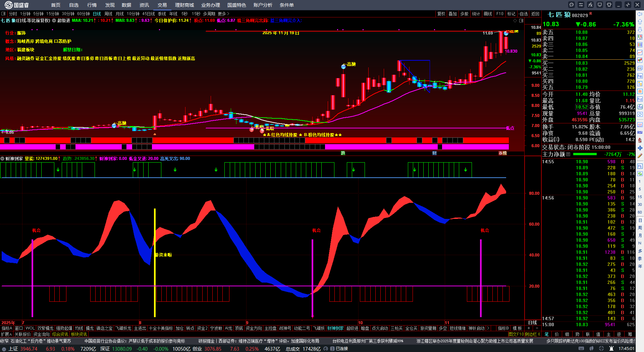This screenshot has height=352, width=644.
Task: Expand 扩展 panel at bottom left
Action: pyautogui.click(x=6, y=334)
